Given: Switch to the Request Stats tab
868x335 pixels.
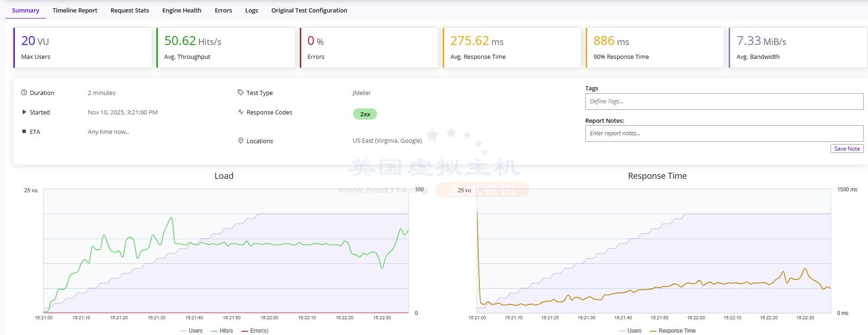Looking at the screenshot, I should 130,10.
